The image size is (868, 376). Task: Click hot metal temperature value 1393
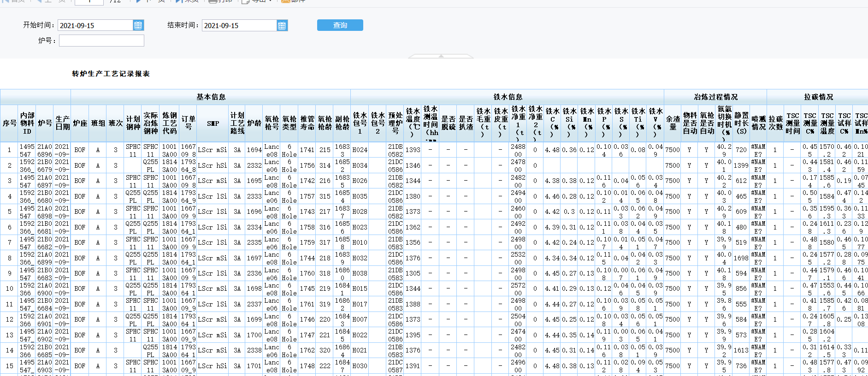click(x=413, y=150)
